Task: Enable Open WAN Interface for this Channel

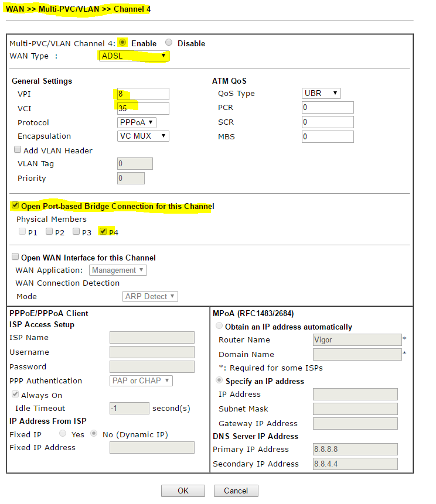Action: [15, 257]
